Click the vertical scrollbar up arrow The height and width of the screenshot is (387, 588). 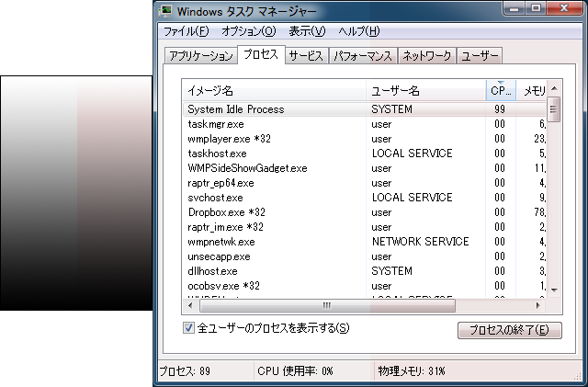pos(554,89)
